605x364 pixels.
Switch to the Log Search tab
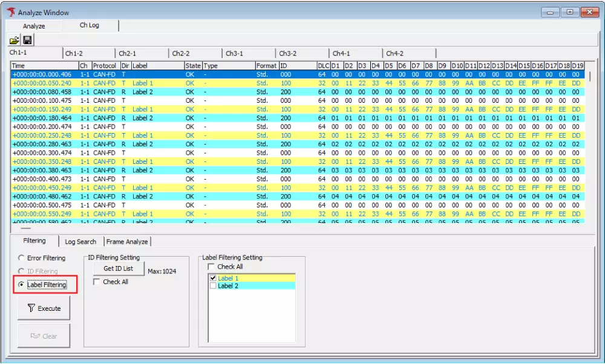tap(80, 241)
